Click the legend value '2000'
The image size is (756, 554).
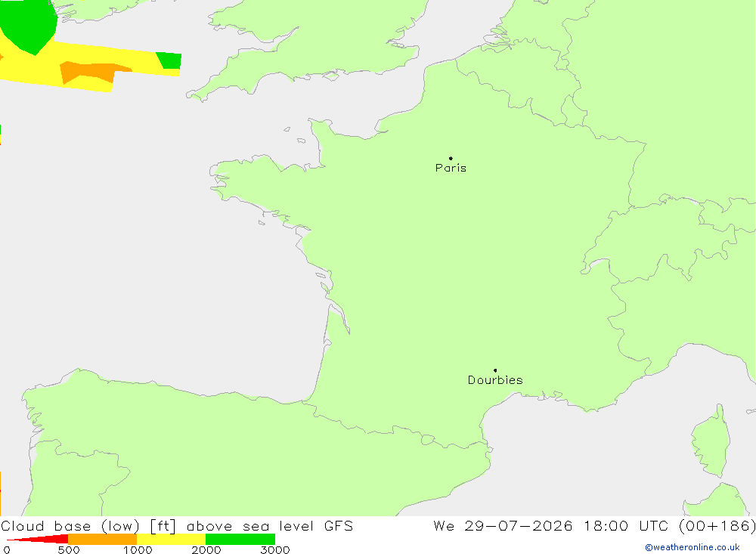click(x=206, y=549)
